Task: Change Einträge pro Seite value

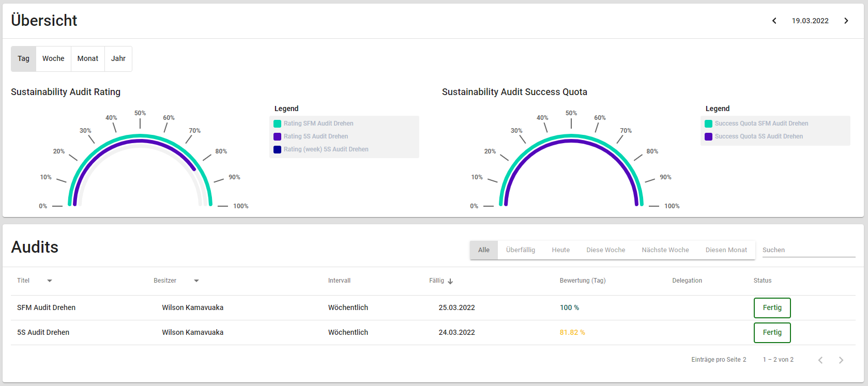Action: click(744, 360)
